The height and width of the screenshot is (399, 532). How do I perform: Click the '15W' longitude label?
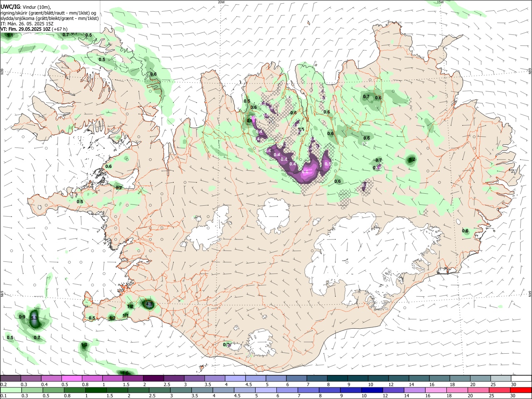pyautogui.click(x=440, y=2)
